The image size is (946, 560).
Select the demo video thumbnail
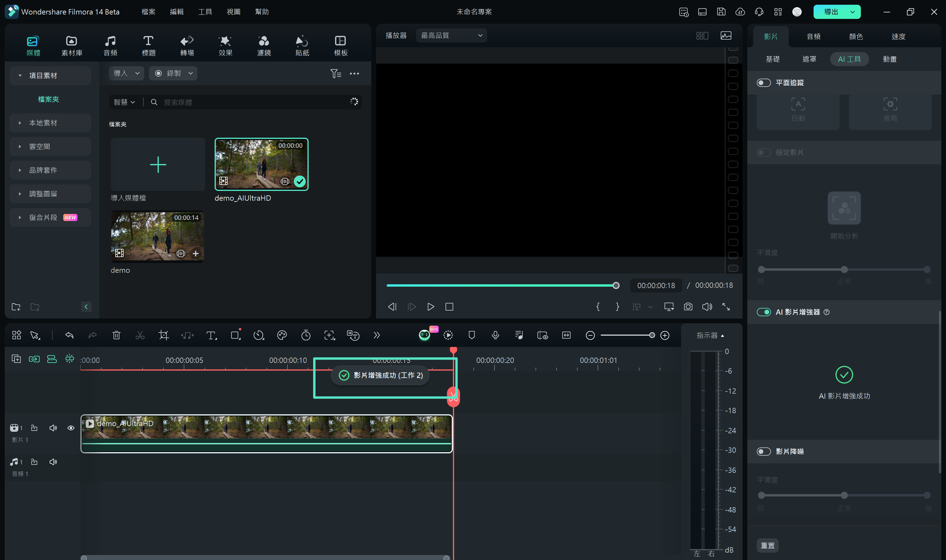pyautogui.click(x=157, y=237)
